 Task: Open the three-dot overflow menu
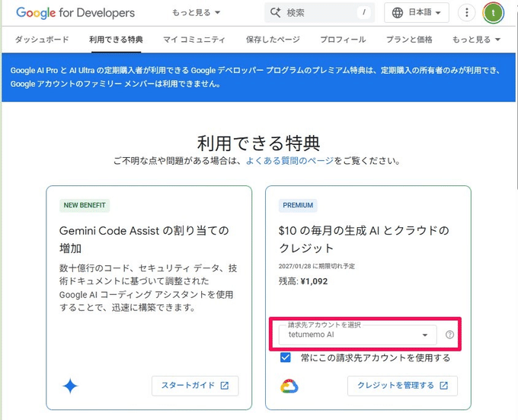pyautogui.click(x=466, y=12)
